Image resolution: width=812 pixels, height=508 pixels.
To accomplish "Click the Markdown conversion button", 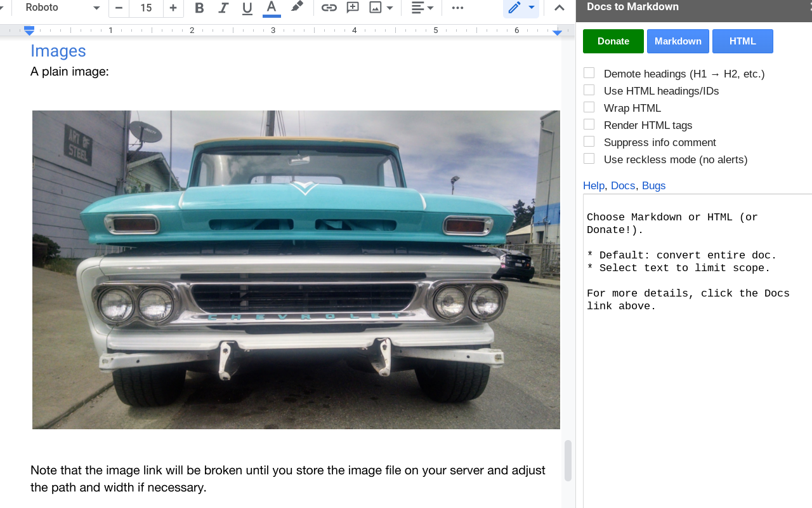I will point(678,41).
